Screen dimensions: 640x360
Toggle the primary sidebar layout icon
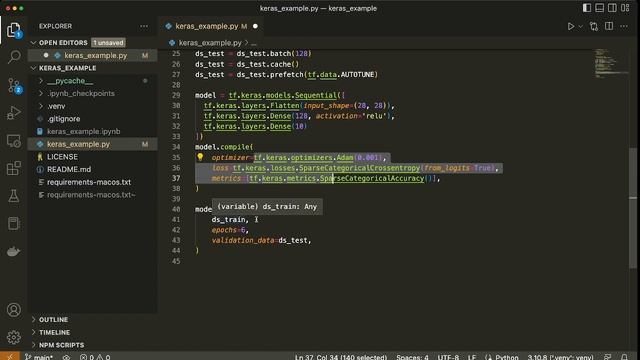click(x=587, y=8)
